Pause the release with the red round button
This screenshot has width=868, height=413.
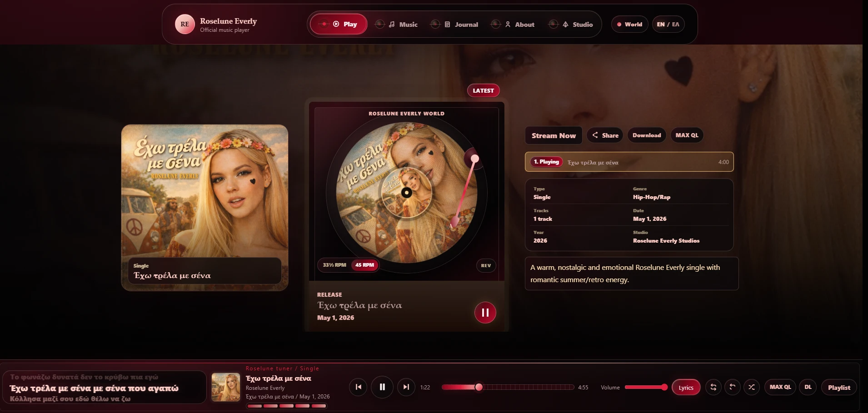485,313
